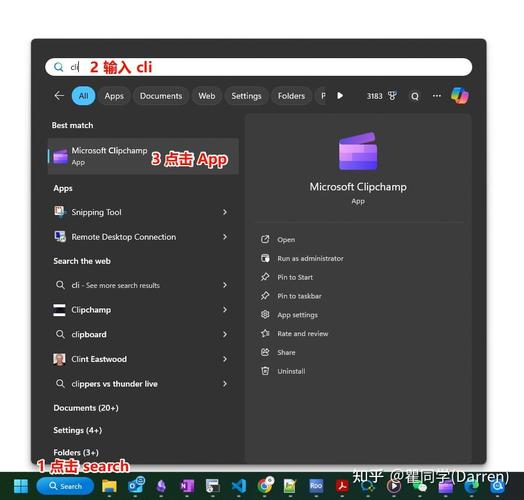Switch to the Apps filter
The height and width of the screenshot is (500, 524).
(114, 96)
